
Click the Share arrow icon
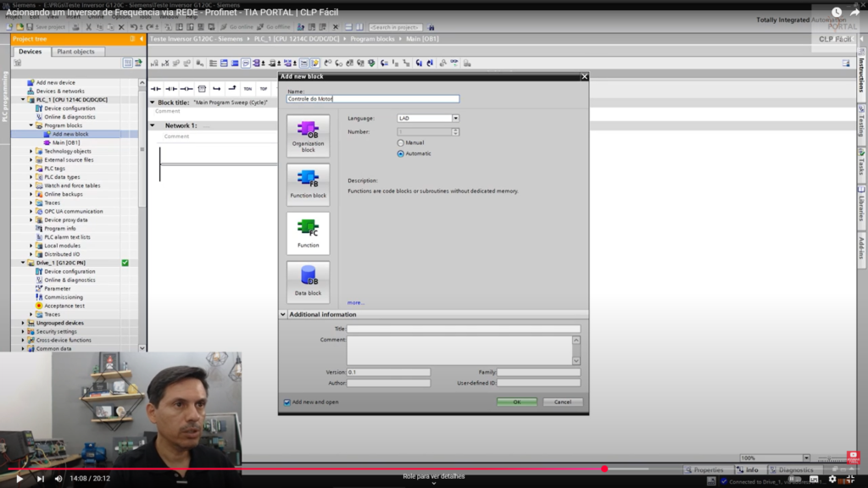pos(854,12)
